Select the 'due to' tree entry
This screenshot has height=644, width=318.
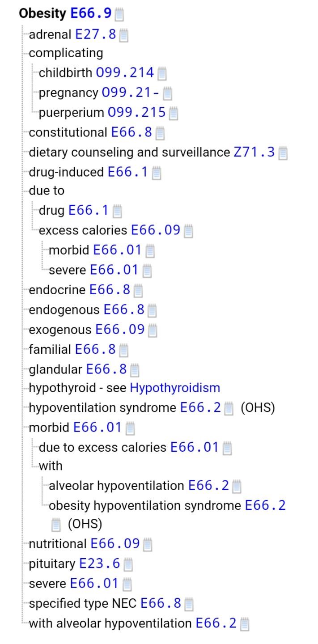click(47, 191)
